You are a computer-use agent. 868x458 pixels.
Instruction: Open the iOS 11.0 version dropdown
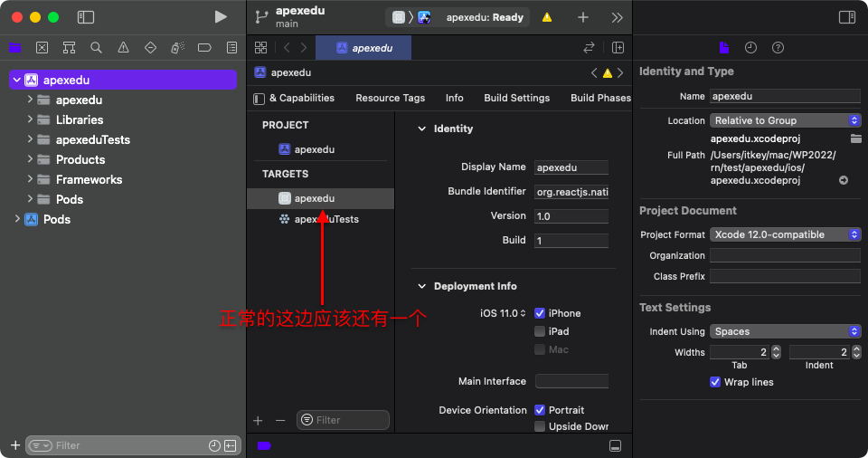(503, 313)
